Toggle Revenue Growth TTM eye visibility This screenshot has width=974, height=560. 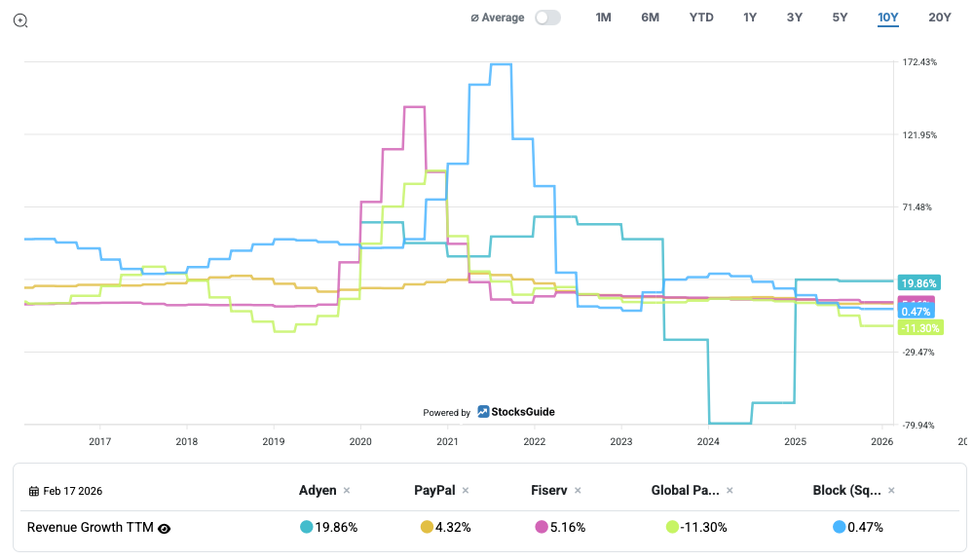tap(165, 528)
